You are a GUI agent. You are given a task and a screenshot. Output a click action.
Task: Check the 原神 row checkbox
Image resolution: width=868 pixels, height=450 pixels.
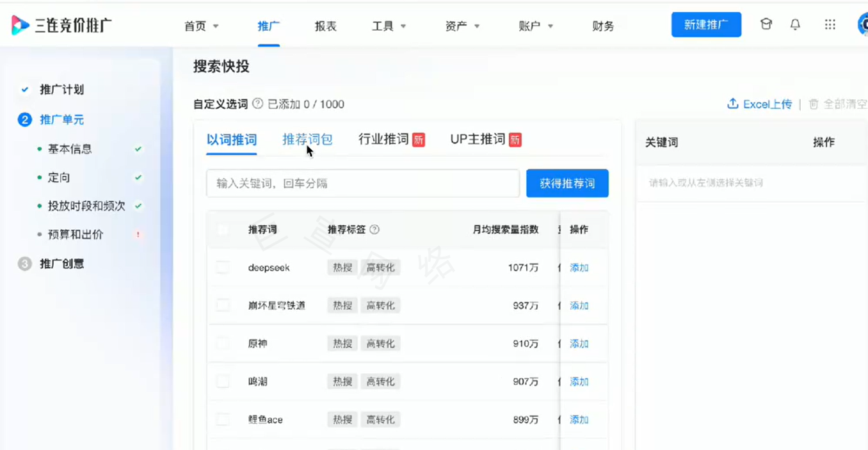(223, 344)
